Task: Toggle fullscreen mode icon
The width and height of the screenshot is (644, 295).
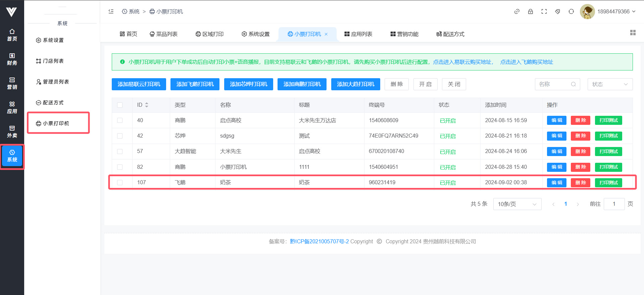Action: tap(544, 11)
